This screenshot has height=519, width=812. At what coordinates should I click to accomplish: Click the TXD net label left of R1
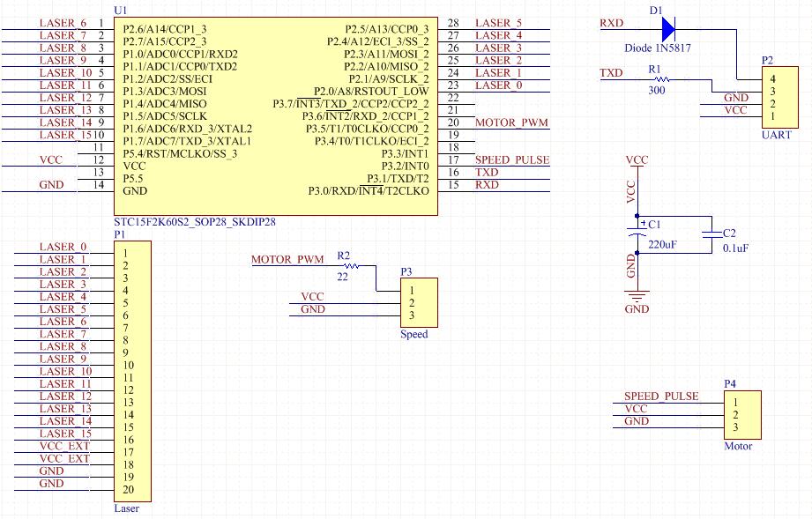[611, 73]
